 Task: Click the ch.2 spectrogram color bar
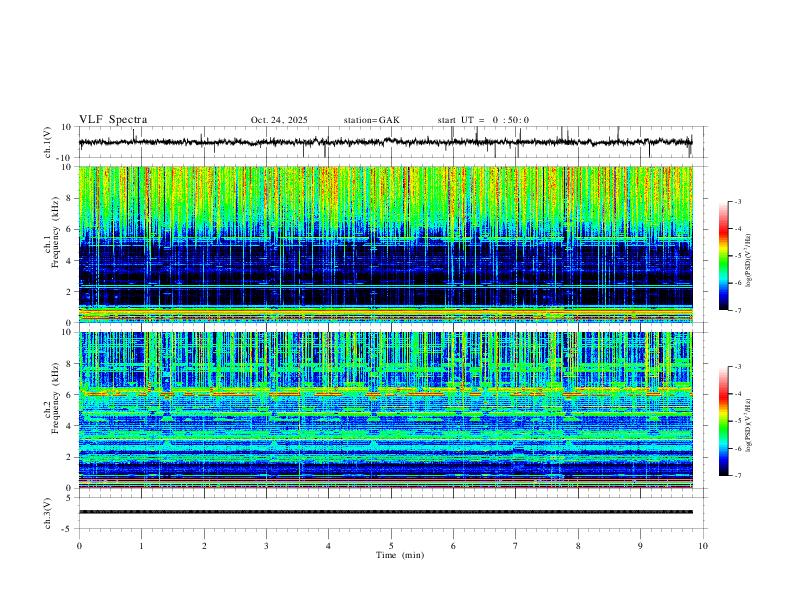coord(723,421)
